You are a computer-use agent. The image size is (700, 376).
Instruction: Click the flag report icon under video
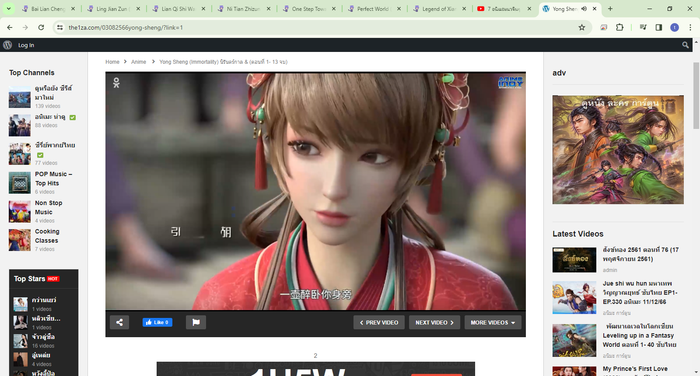pyautogui.click(x=196, y=322)
